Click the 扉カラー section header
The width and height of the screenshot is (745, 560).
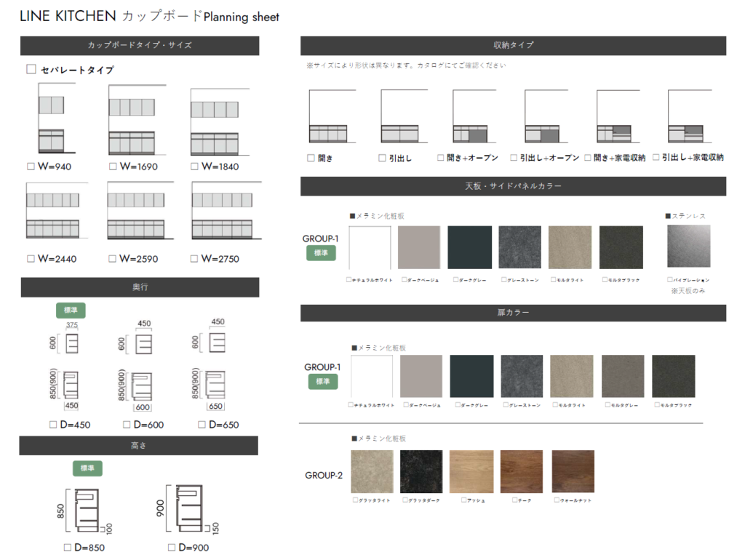coord(513,313)
